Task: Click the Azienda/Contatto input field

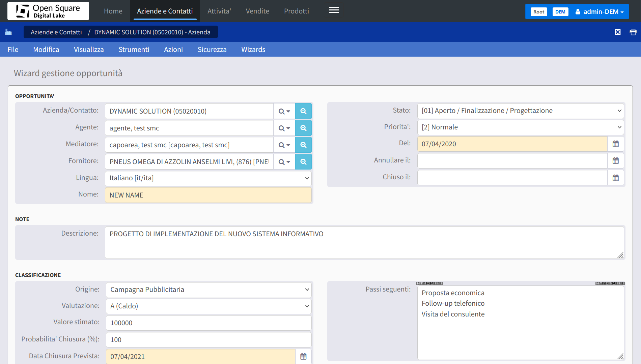Action: 189,111
